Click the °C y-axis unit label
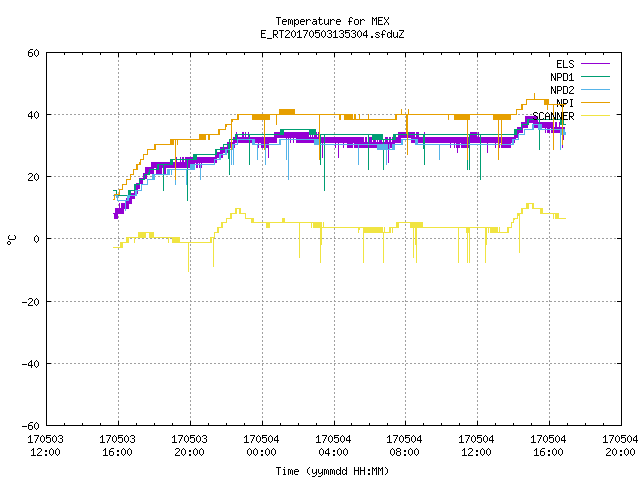Viewport: 640px width, 480px height. [11, 240]
